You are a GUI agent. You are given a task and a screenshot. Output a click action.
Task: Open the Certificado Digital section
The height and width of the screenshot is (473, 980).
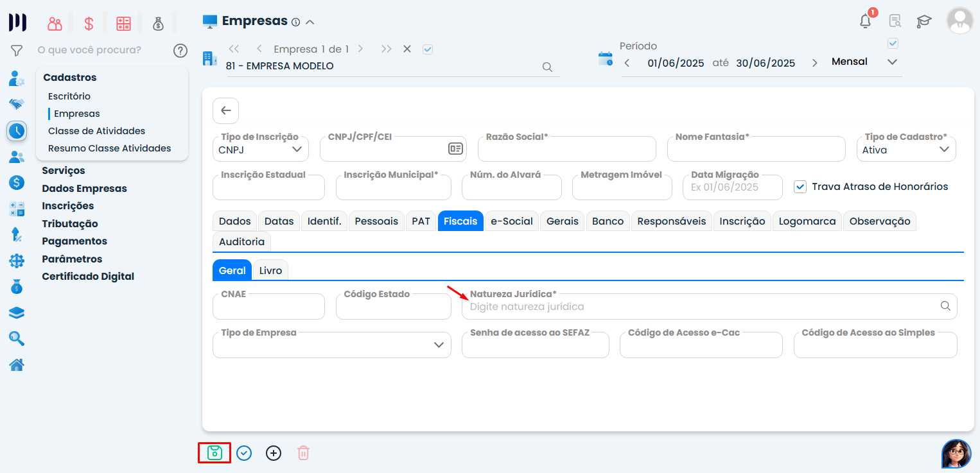pos(88,277)
